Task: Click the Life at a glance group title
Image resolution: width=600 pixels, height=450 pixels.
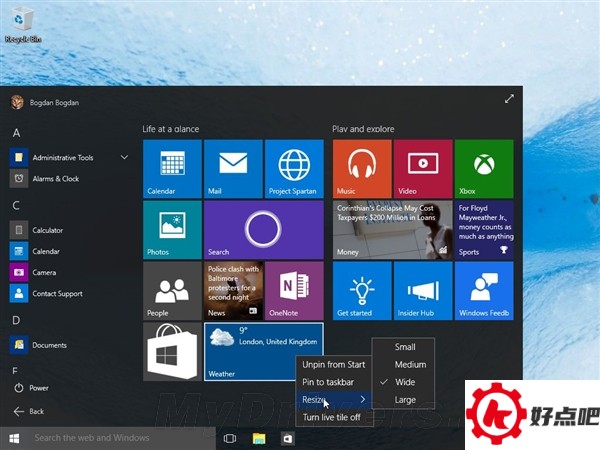Action: (x=171, y=129)
